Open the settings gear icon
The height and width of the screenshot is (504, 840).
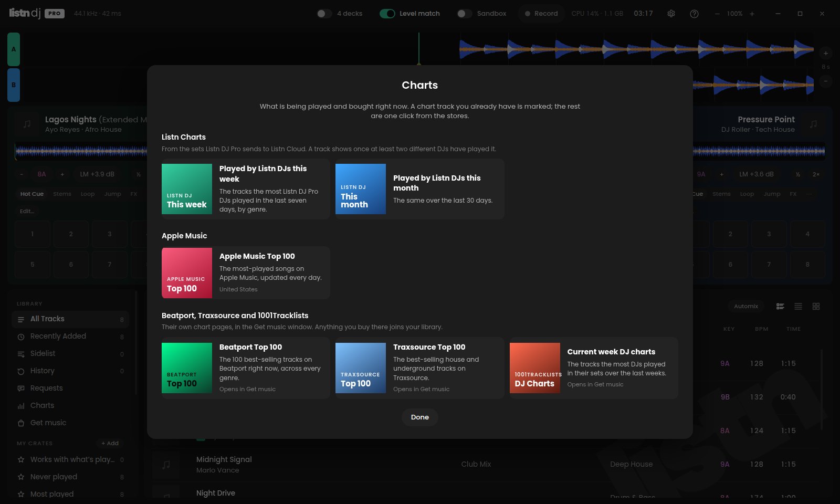671,14
